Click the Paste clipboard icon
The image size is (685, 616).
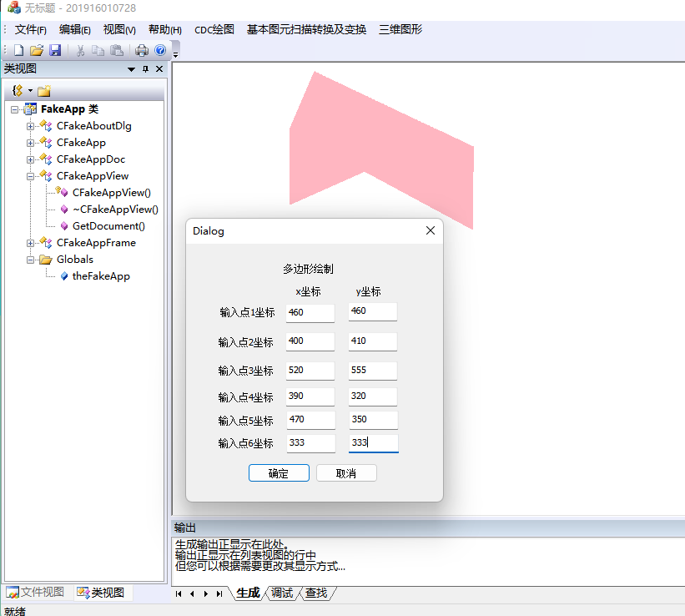click(116, 50)
